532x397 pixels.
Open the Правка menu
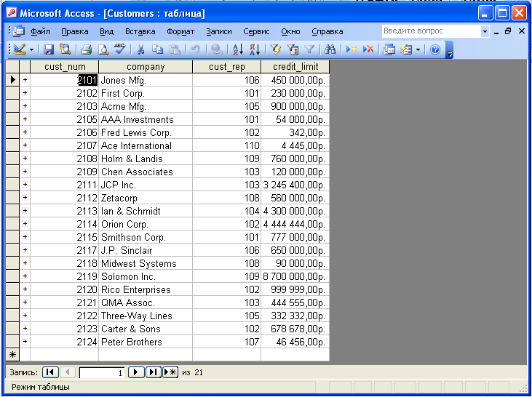(75, 31)
